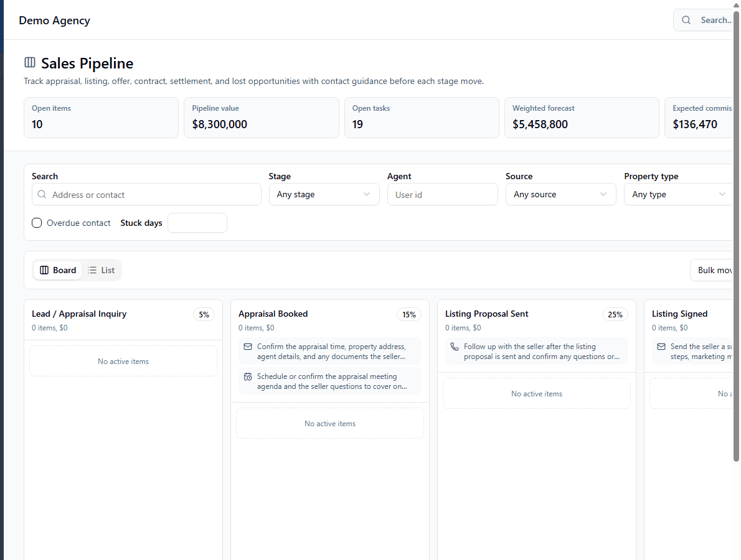Viewport: 741px width, 560px height.
Task: Click the Address or contact search field
Action: tap(146, 195)
